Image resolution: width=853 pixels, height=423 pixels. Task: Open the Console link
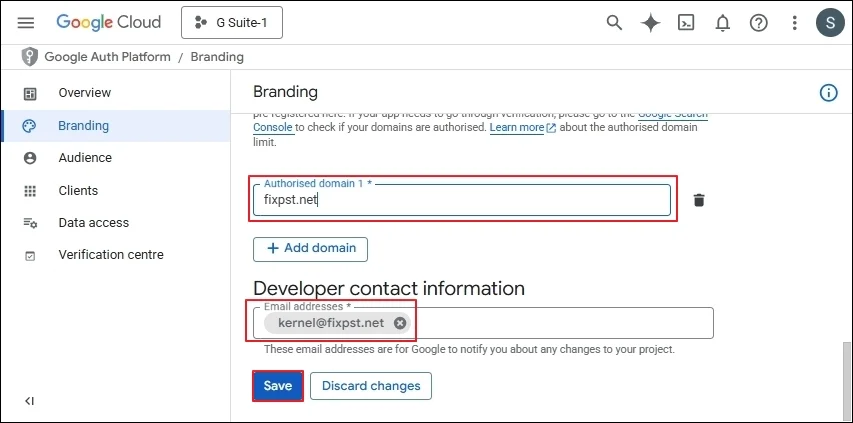(273, 127)
